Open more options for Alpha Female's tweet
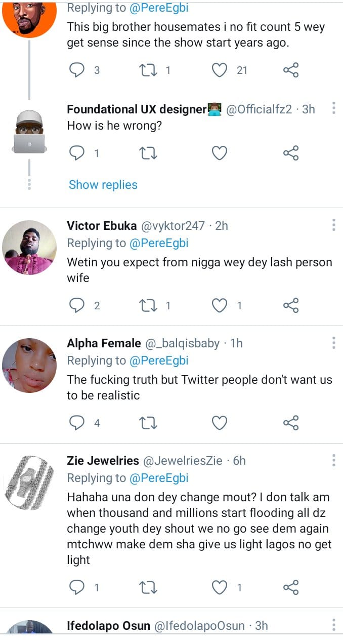The image size is (343, 644). coord(333,343)
